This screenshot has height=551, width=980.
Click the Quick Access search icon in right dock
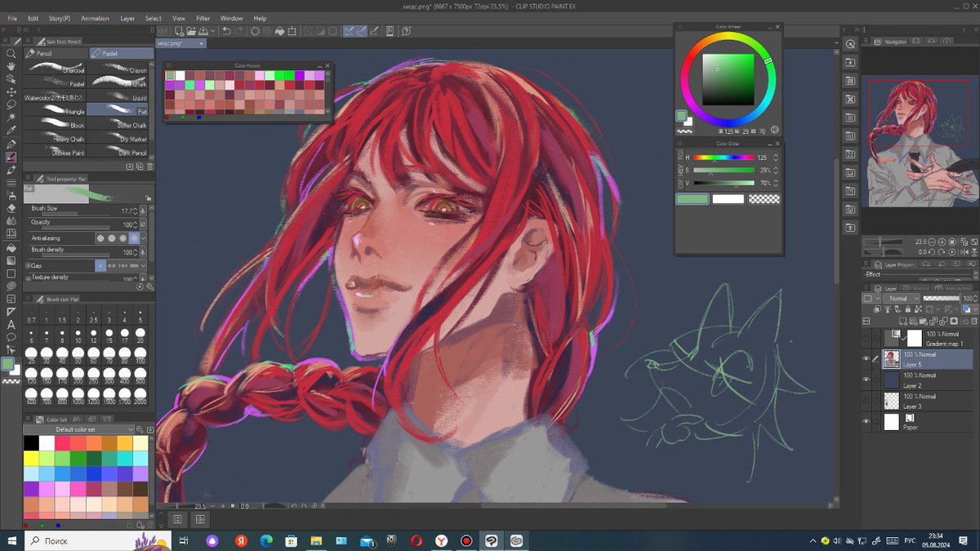850,44
